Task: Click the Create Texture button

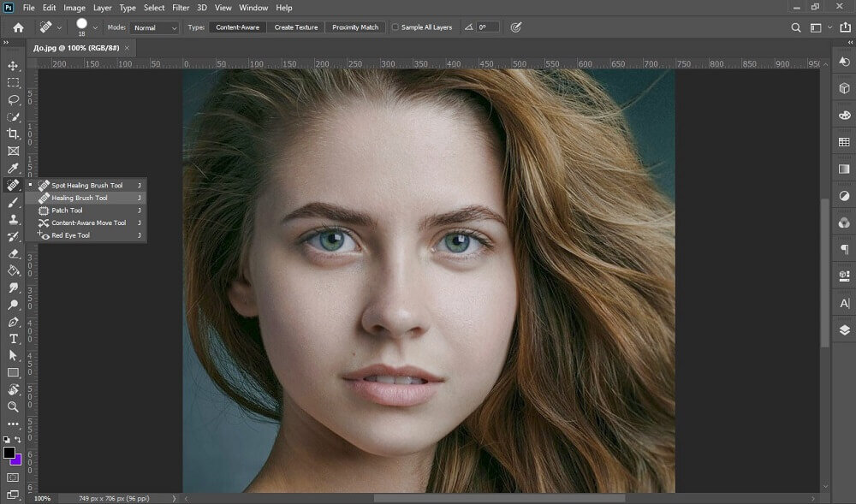Action: pos(296,27)
